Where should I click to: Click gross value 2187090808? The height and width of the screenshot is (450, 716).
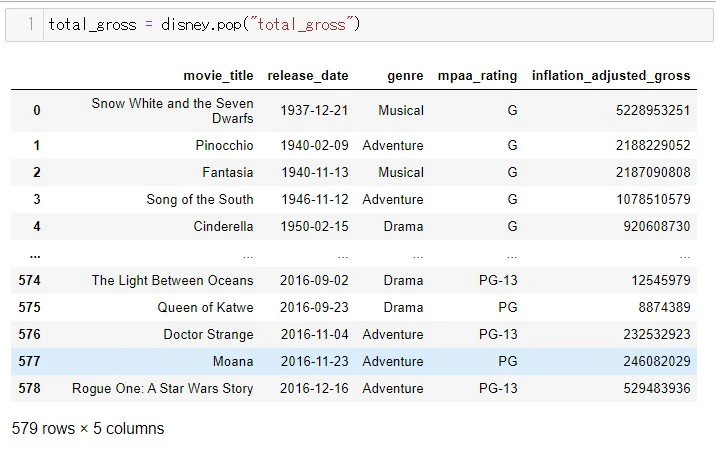point(653,172)
